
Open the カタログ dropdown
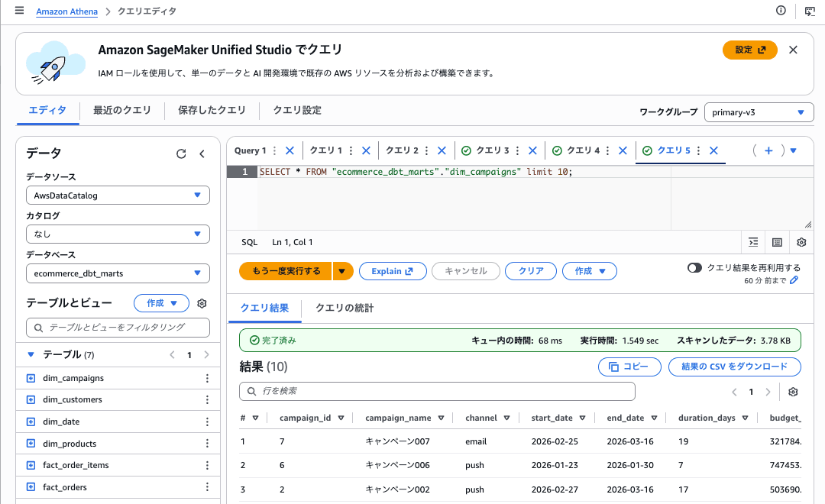tap(118, 234)
